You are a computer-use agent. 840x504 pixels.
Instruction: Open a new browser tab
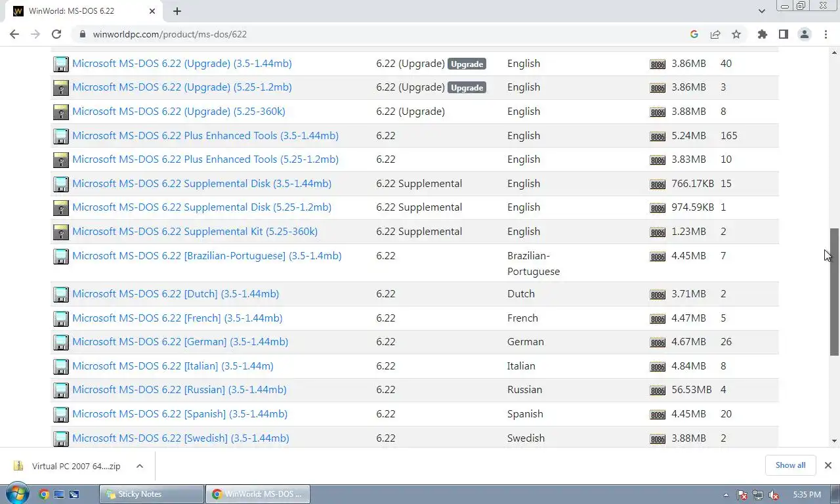pyautogui.click(x=177, y=11)
